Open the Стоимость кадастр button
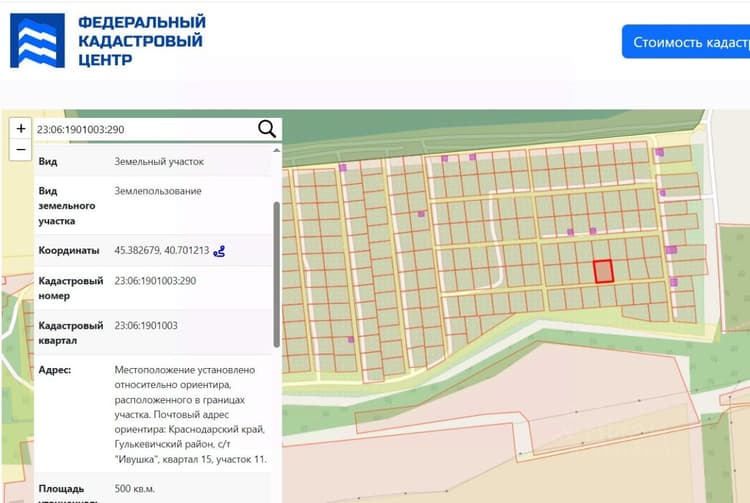The width and height of the screenshot is (750, 503). [686, 42]
